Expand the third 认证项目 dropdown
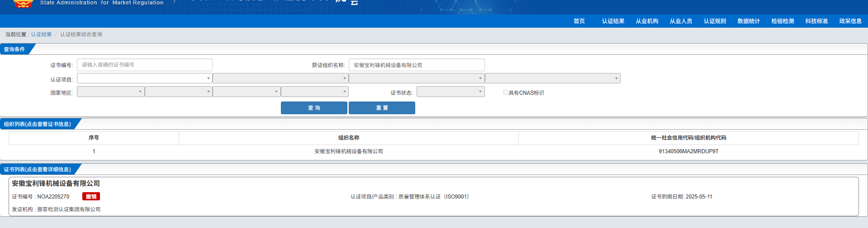Viewport: 868px width, 228px height. pyautogui.click(x=417, y=78)
